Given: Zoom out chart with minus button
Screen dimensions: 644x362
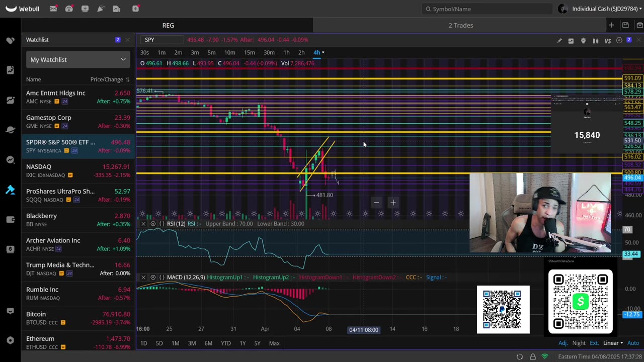Looking at the screenshot, I should pyautogui.click(x=376, y=203).
